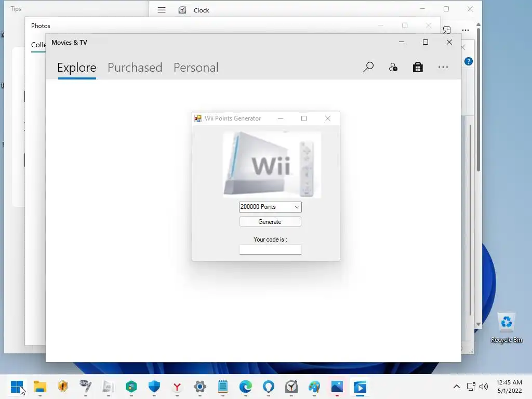Click the blue help icon
Viewport: 532px width, 399px height.
pos(469,61)
